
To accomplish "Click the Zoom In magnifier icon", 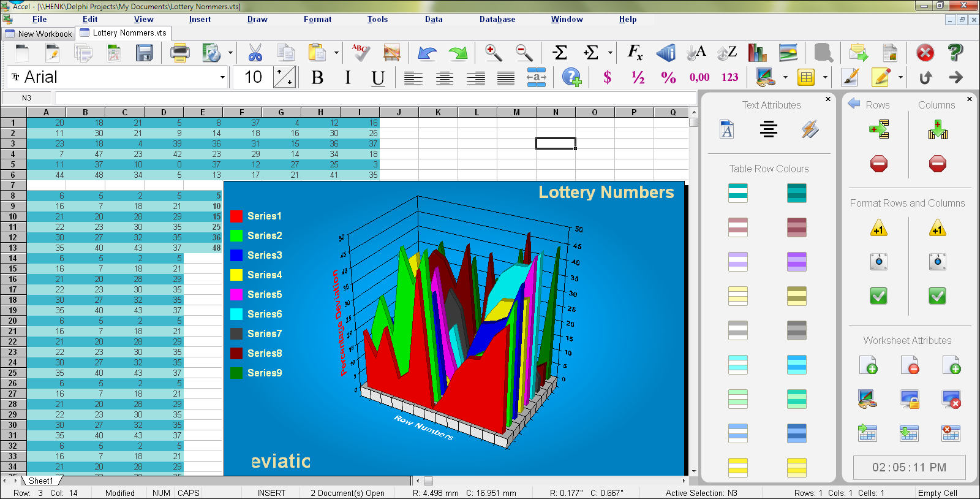I will coord(493,53).
